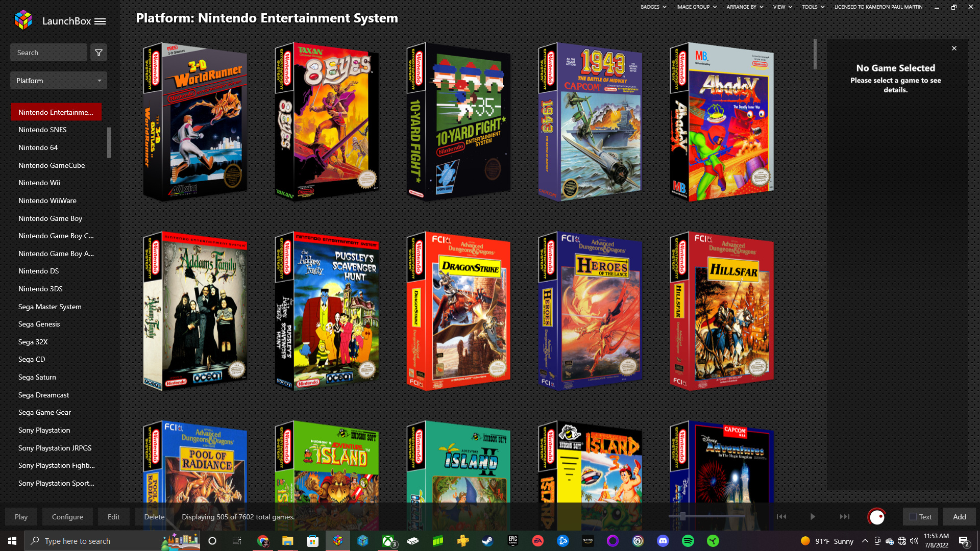Select Nintendo Entertainment System platform

pos(56,112)
